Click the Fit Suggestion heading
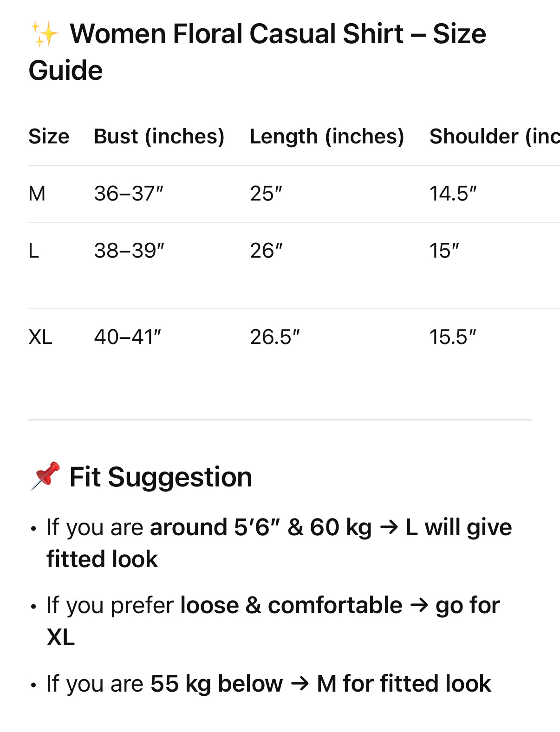560x732 pixels. (x=161, y=477)
